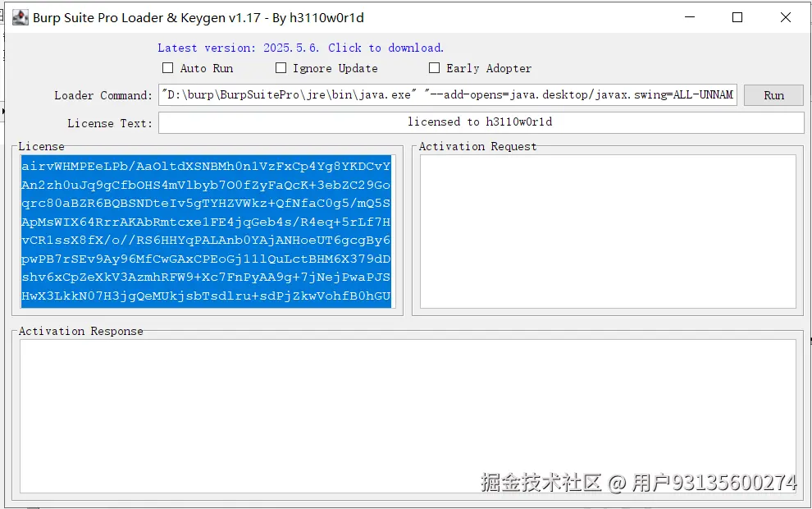The width and height of the screenshot is (812, 509).
Task: Enable the Auto Run checkbox
Action: point(168,68)
